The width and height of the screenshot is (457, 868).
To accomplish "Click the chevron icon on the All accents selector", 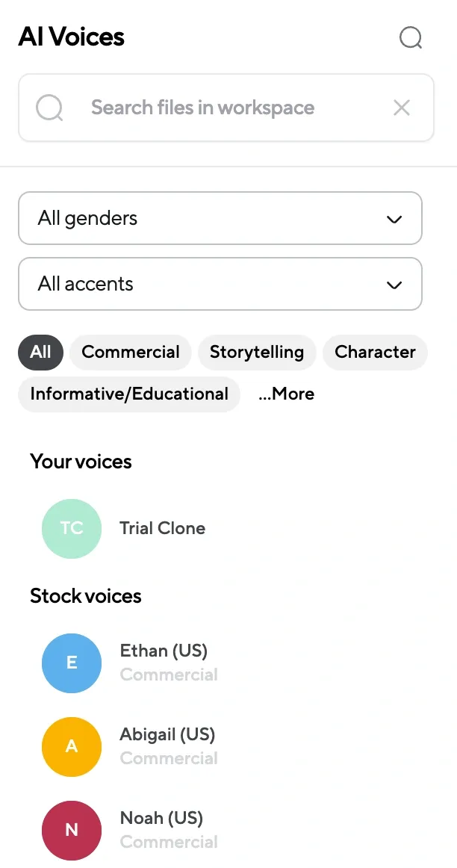I will tap(394, 285).
